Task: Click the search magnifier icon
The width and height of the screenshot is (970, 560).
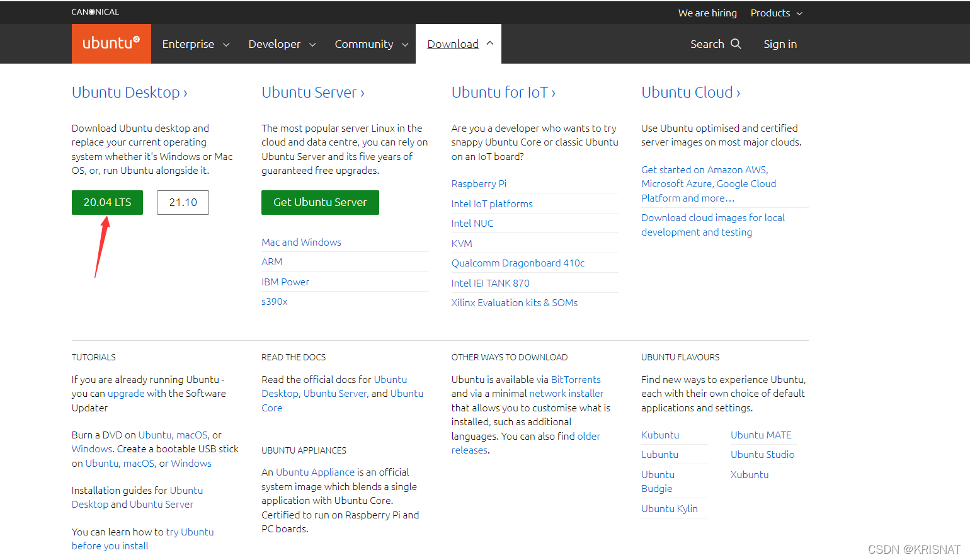Action: (x=736, y=43)
